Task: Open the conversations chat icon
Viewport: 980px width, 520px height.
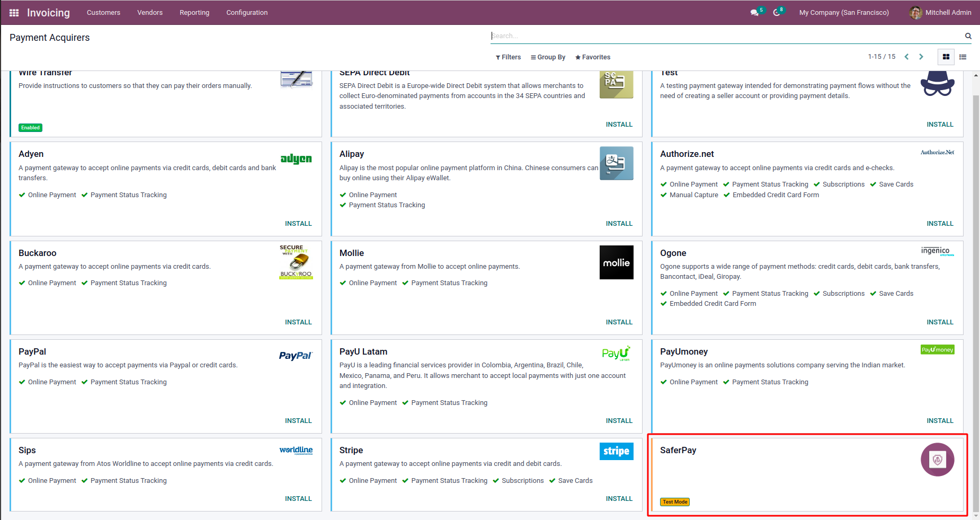Action: tap(754, 13)
